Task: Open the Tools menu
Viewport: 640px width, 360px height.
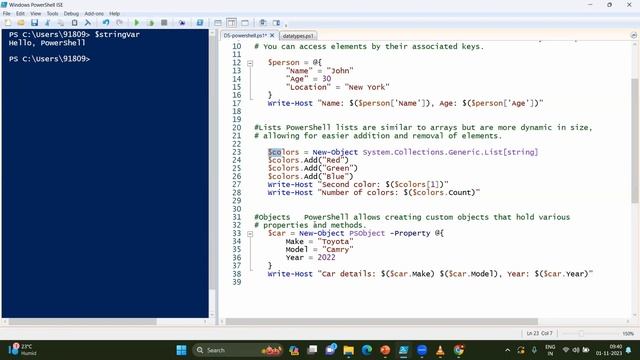Action: coord(52,13)
